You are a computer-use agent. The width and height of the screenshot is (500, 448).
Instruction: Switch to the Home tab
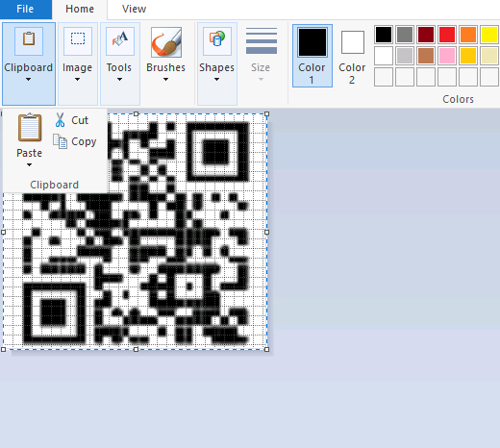[80, 10]
